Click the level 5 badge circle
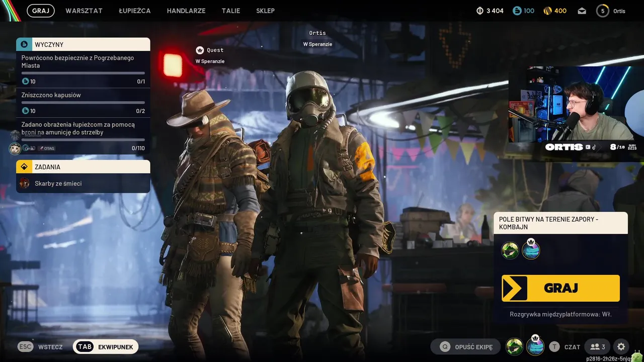644x362 pixels. pos(602,11)
